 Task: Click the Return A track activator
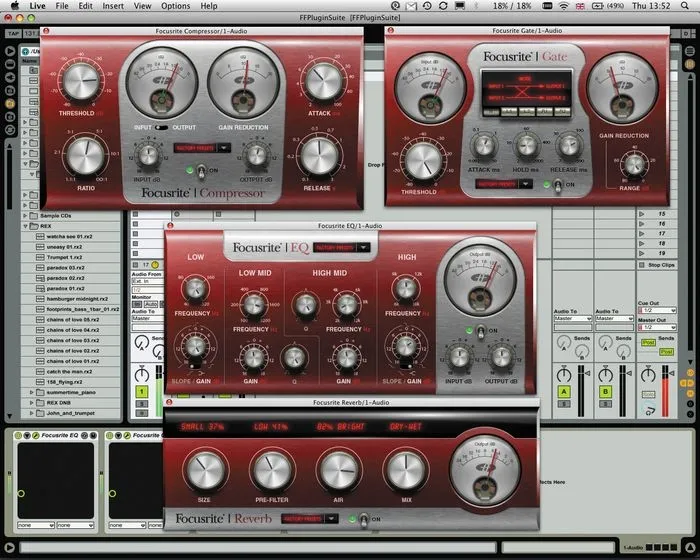coord(564,392)
